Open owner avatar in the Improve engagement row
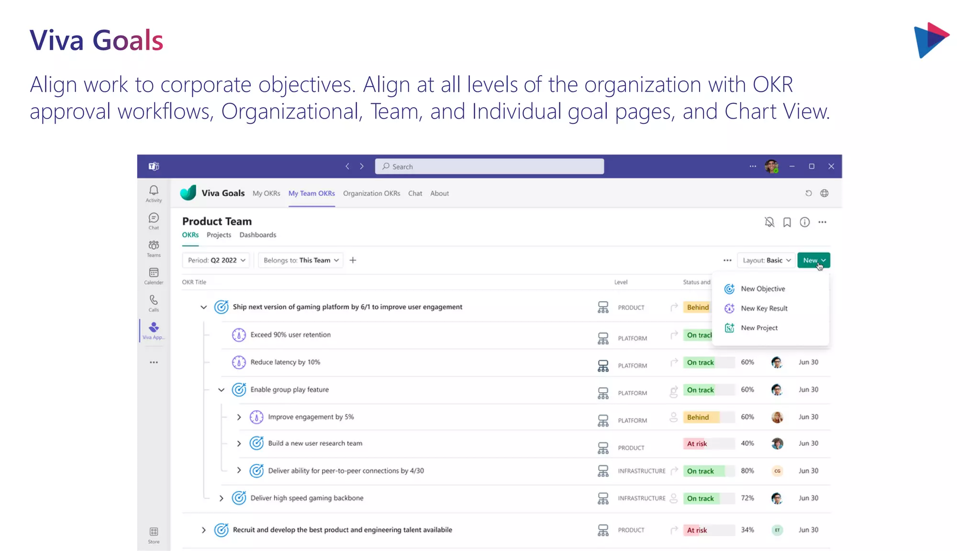The width and height of the screenshot is (980, 551). click(777, 417)
